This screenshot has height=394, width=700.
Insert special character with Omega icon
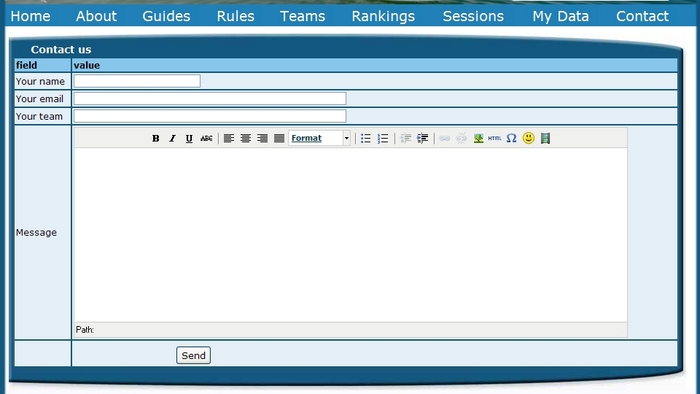(x=511, y=138)
